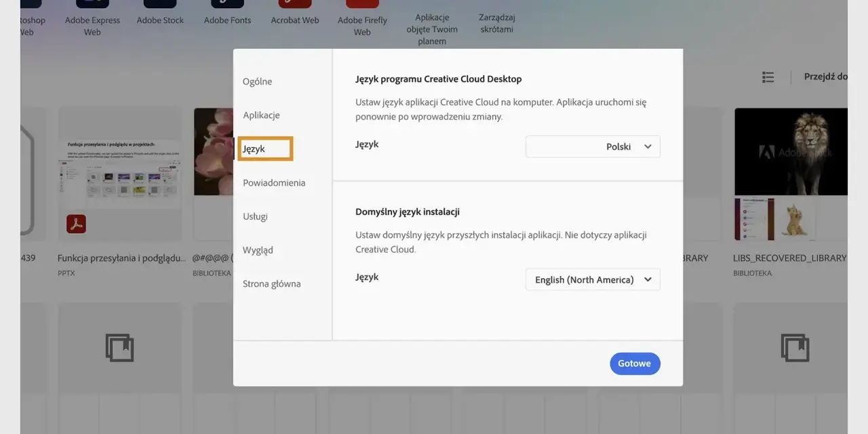This screenshot has height=434, width=868.
Task: Select the Strona główna tab
Action: [x=272, y=283]
